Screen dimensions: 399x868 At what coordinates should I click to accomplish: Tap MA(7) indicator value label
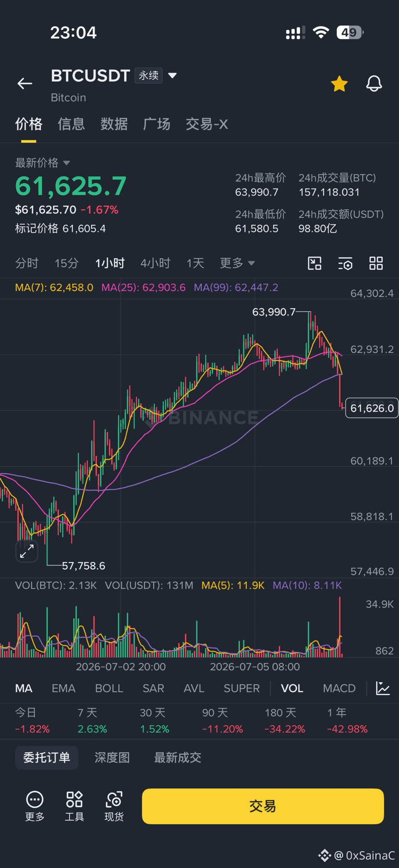(x=54, y=288)
